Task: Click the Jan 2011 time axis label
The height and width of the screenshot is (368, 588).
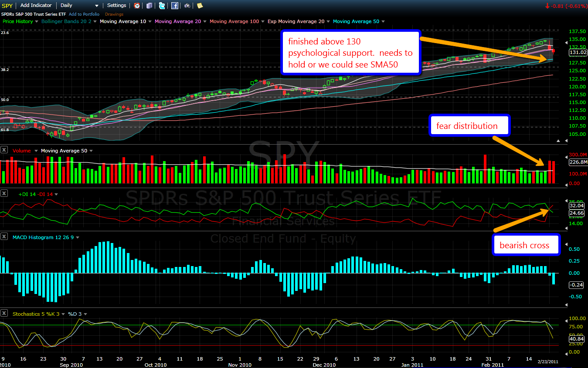Action: point(412,365)
